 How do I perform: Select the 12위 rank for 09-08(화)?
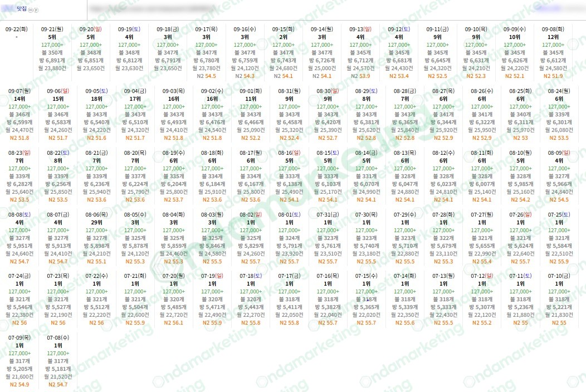(x=553, y=37)
